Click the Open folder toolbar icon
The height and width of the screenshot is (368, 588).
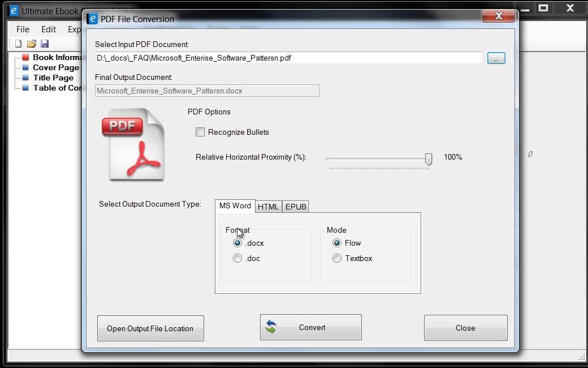32,44
